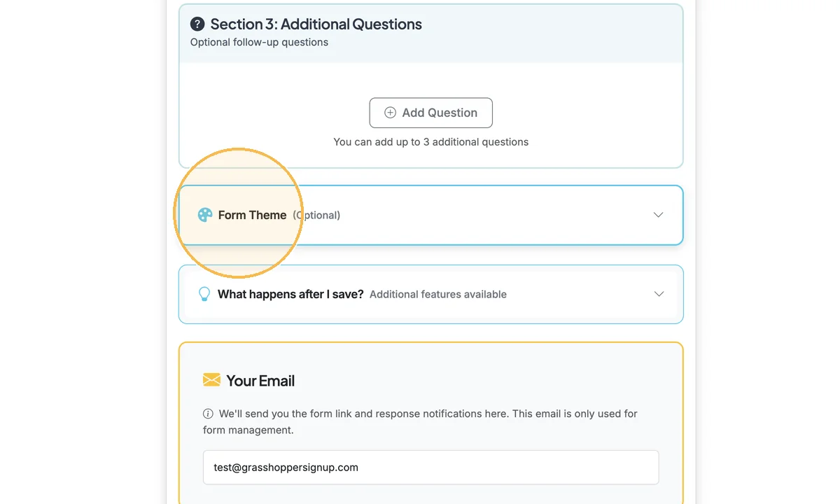840x504 pixels.
Task: Open the Form Theme label
Action: point(253,215)
